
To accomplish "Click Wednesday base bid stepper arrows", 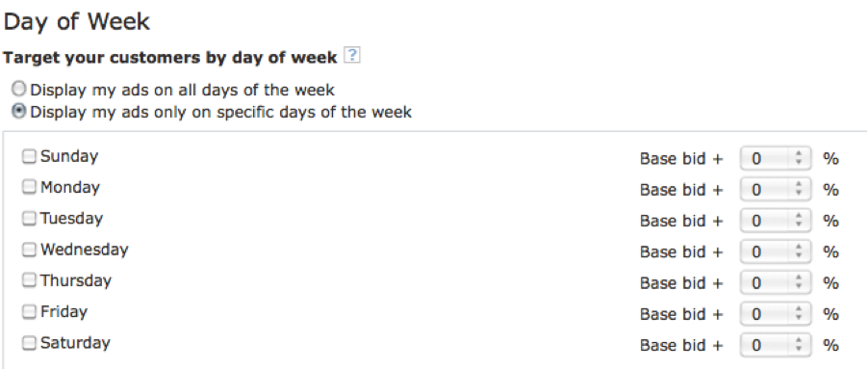I will click(x=799, y=252).
